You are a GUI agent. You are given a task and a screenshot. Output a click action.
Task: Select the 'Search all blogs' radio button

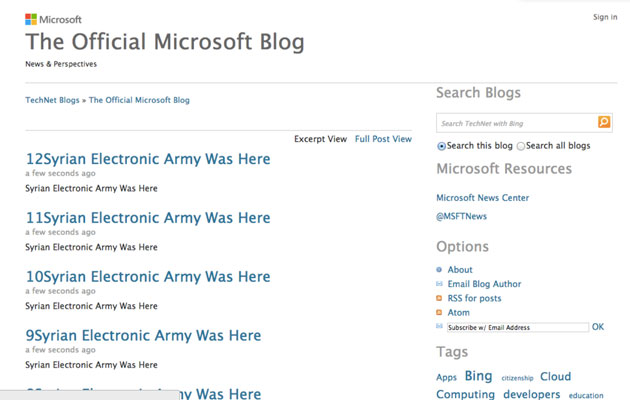pyautogui.click(x=521, y=146)
